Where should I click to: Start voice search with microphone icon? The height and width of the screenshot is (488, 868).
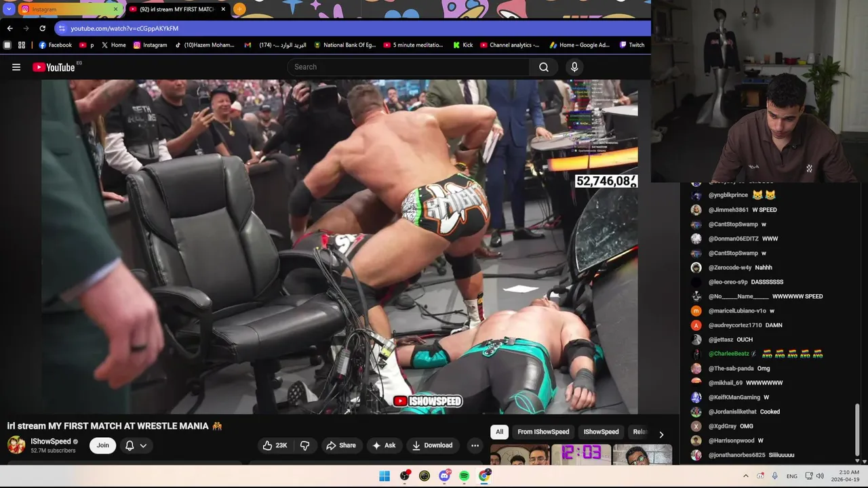point(574,67)
